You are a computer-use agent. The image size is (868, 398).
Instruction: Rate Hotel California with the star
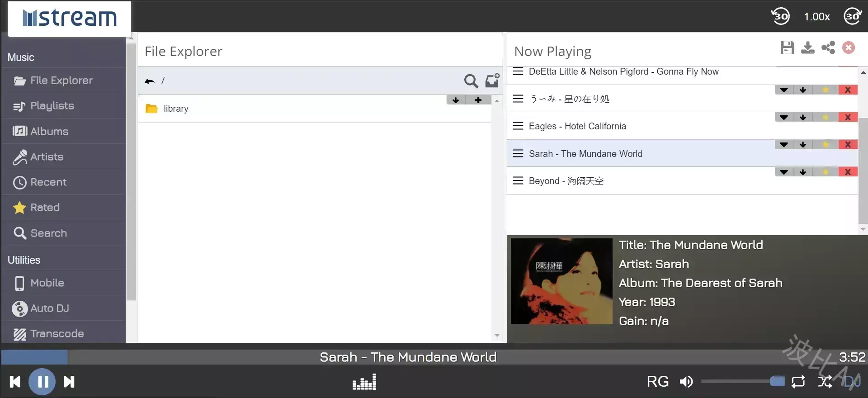pyautogui.click(x=826, y=118)
